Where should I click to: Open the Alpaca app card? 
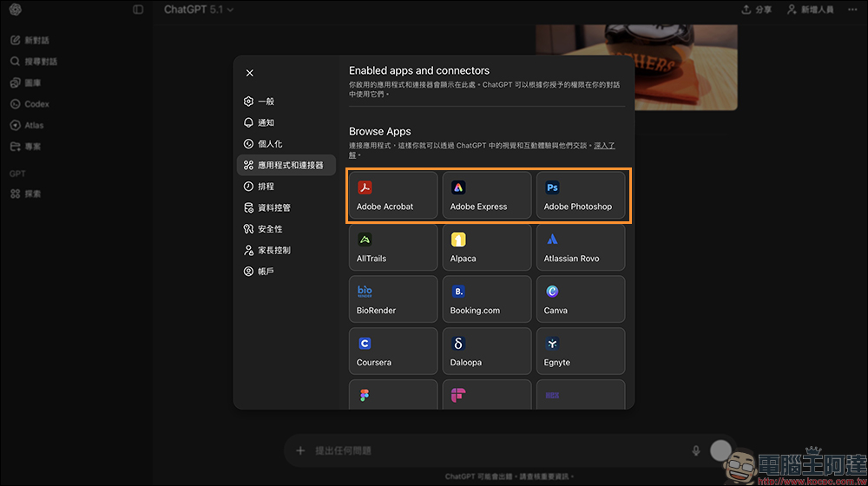(x=487, y=246)
